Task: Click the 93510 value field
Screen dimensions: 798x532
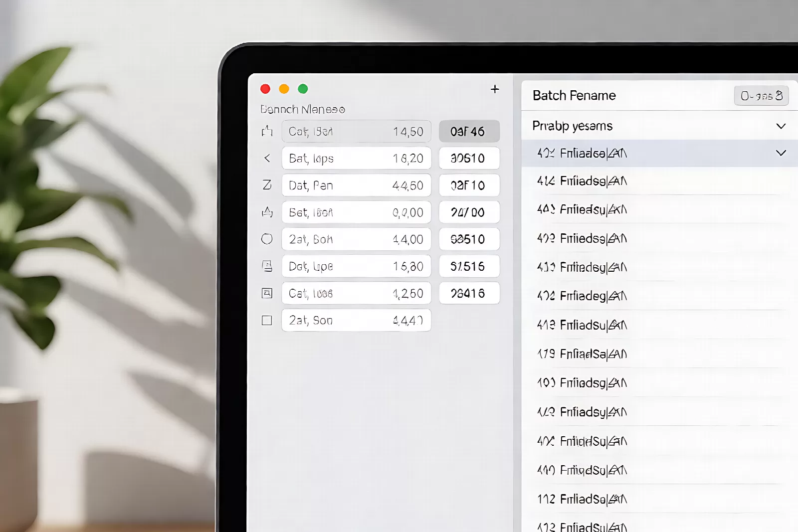Action: coord(469,239)
